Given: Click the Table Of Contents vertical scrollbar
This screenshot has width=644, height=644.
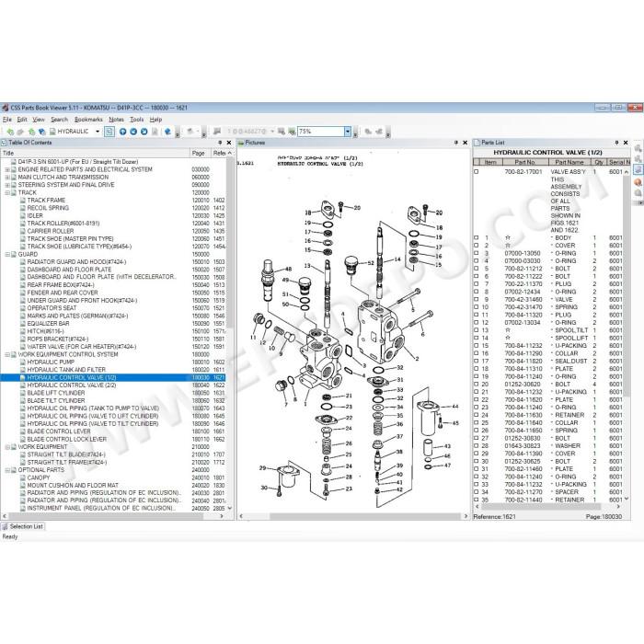Looking at the screenshot, I should click(230, 330).
